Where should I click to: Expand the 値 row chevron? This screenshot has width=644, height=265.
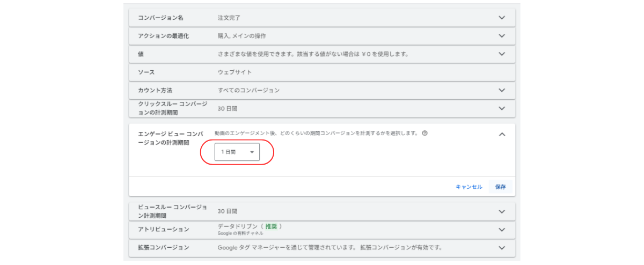pos(502,54)
